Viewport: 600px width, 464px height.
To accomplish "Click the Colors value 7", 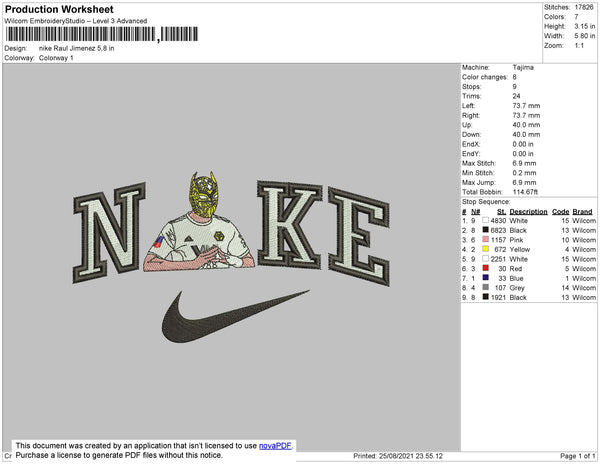I will [576, 17].
